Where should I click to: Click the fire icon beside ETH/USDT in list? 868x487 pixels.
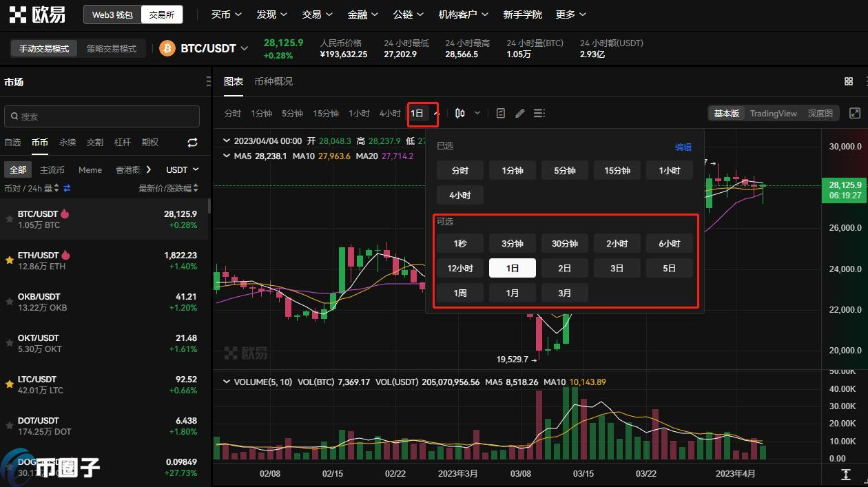pos(65,255)
